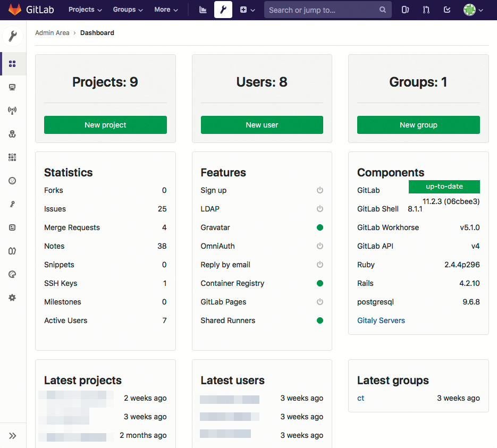Open the More menu in navbar
The image size is (497, 448).
[x=166, y=10]
